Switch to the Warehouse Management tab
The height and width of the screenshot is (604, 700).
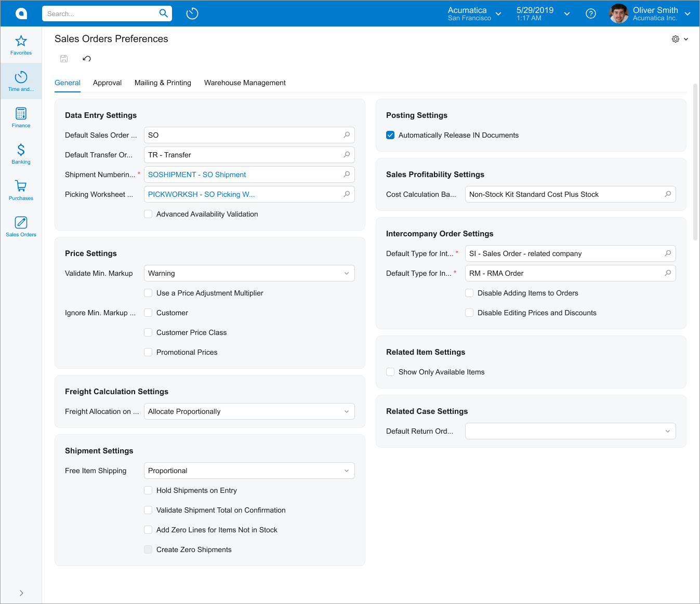click(245, 83)
